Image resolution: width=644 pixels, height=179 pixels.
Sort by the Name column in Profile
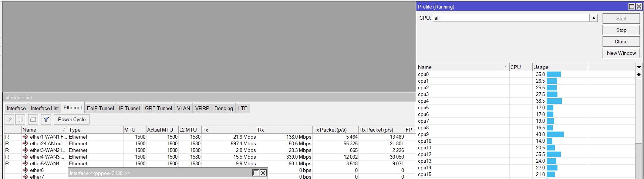pyautogui.click(x=463, y=67)
